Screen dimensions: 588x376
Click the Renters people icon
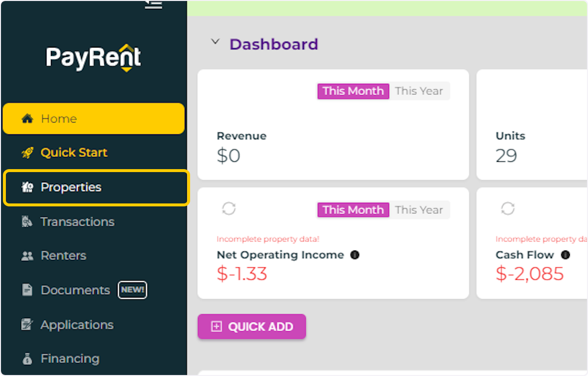[27, 256]
